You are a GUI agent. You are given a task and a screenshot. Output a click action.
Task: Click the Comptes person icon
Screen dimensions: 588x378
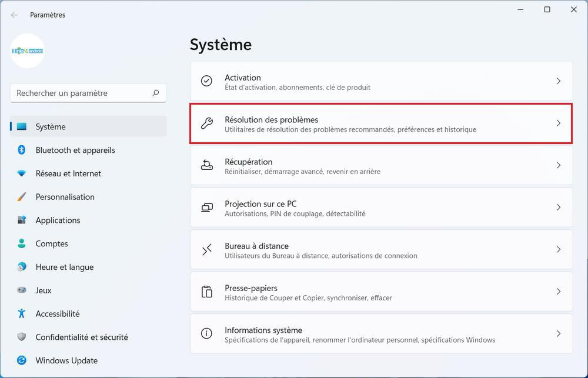coord(22,243)
